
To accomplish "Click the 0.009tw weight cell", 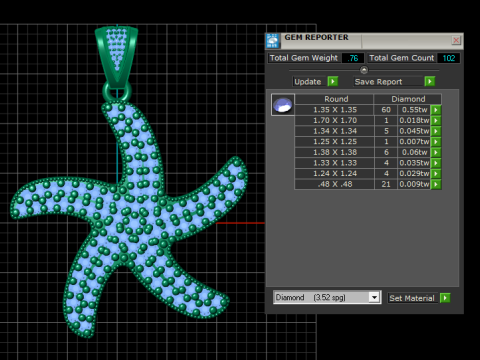I will [414, 184].
